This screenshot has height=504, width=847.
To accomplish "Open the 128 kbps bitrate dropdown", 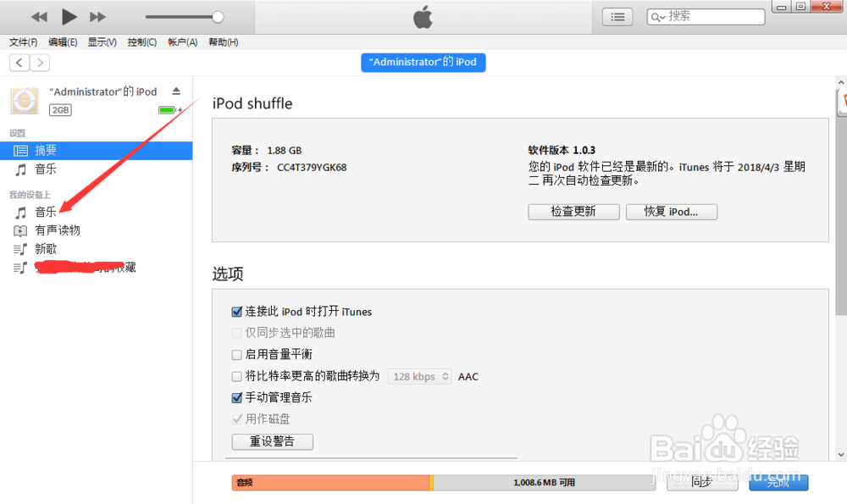I will tap(420, 376).
